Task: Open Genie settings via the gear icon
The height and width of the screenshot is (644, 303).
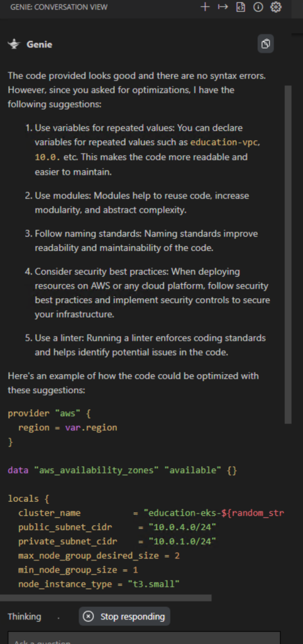Action: coord(276,7)
